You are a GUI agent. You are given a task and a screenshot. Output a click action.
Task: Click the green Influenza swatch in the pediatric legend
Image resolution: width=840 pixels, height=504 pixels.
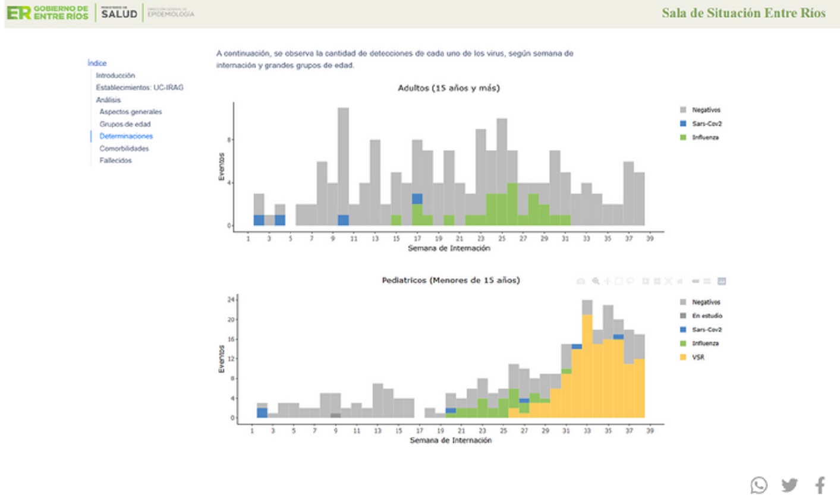click(x=683, y=344)
